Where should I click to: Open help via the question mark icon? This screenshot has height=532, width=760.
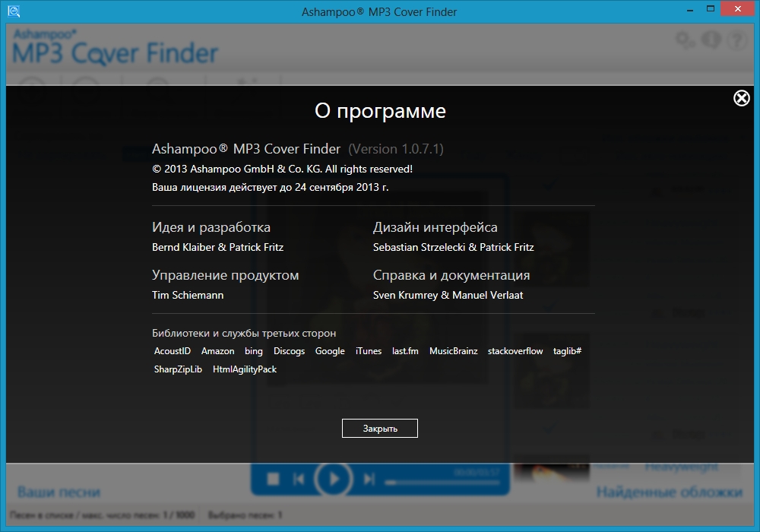[737, 40]
